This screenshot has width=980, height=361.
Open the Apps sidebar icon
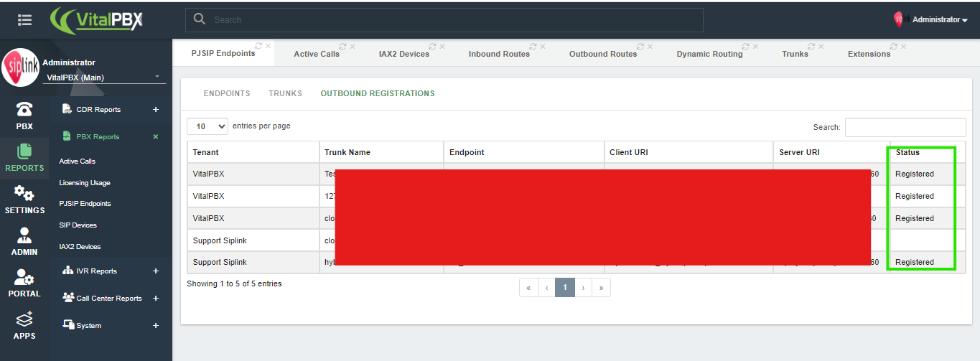pyautogui.click(x=24, y=325)
